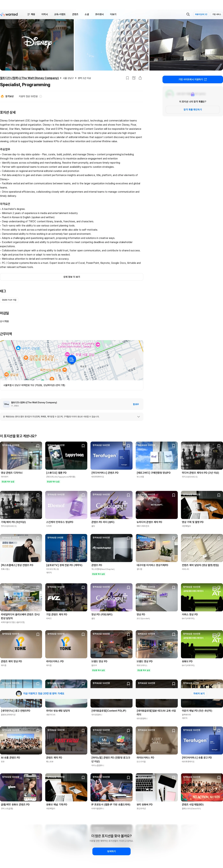This screenshot has height=868, width=223.
Task: Open the 더보기 menu
Action: 113,15
